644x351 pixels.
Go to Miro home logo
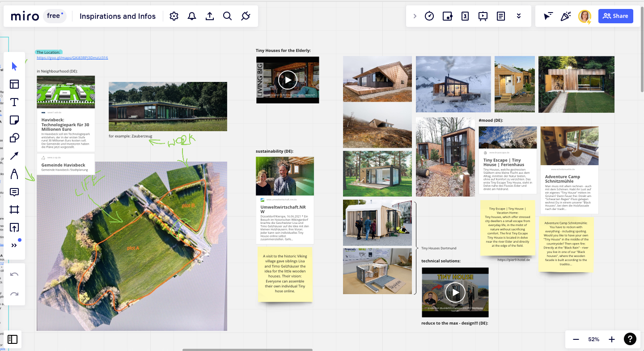[x=25, y=16]
